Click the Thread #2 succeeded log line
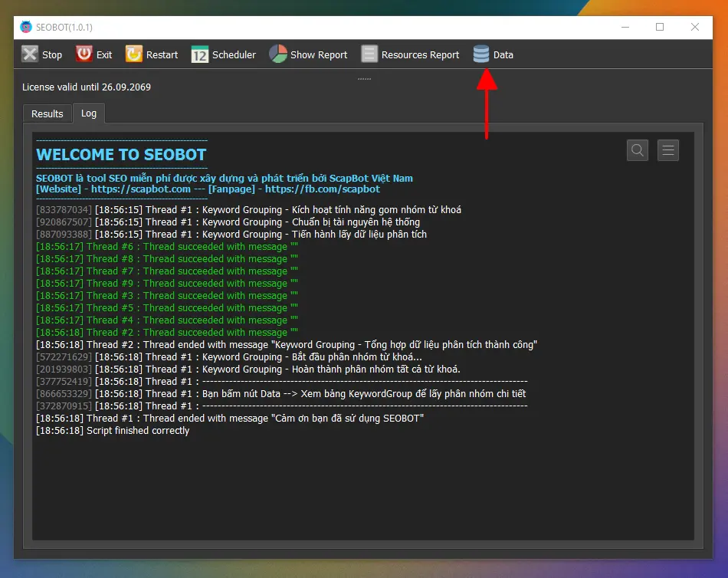 tap(167, 332)
